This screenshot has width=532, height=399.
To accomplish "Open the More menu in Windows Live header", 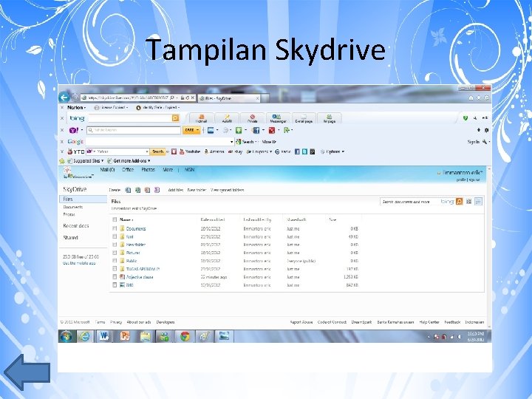I will coord(168,170).
